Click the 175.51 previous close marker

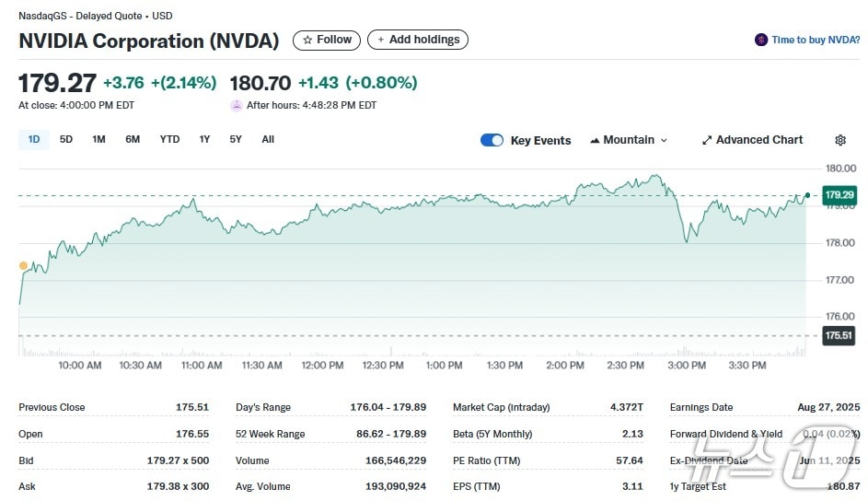[x=839, y=336]
